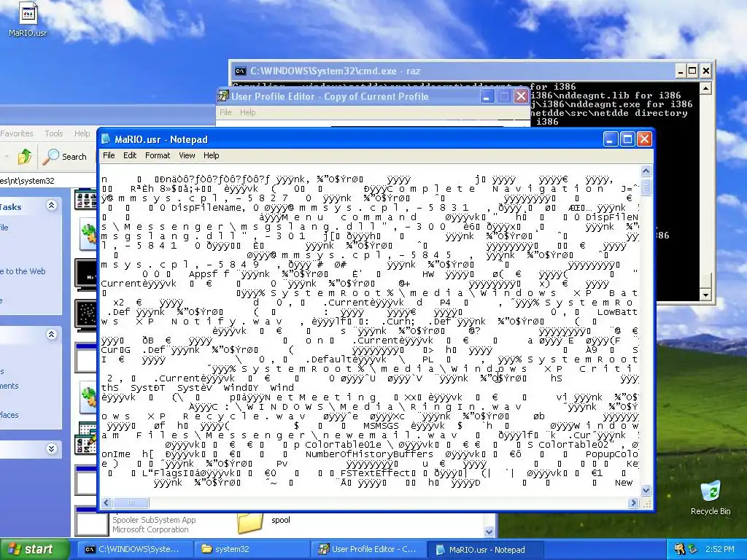This screenshot has width=747, height=560.
Task: Click the Notepad title bar document icon
Action: 107,139
